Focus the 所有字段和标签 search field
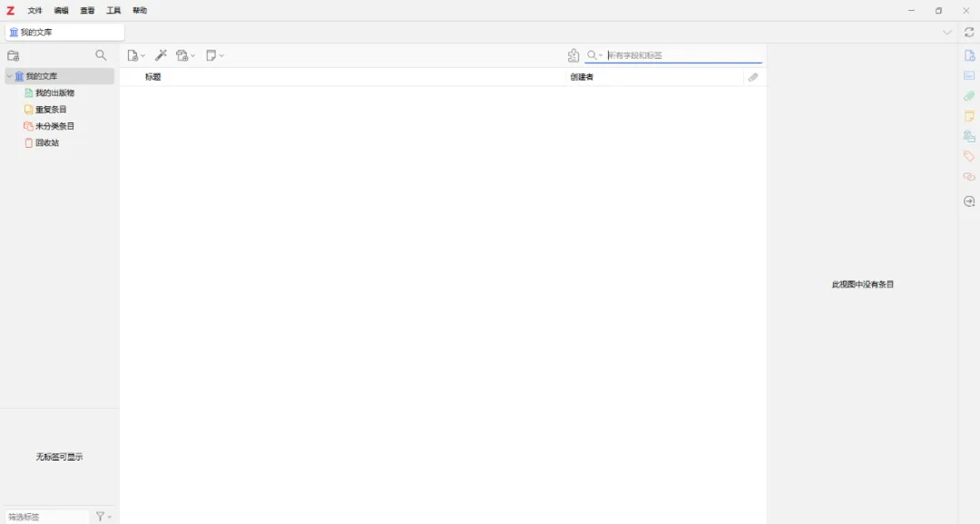 coord(684,55)
